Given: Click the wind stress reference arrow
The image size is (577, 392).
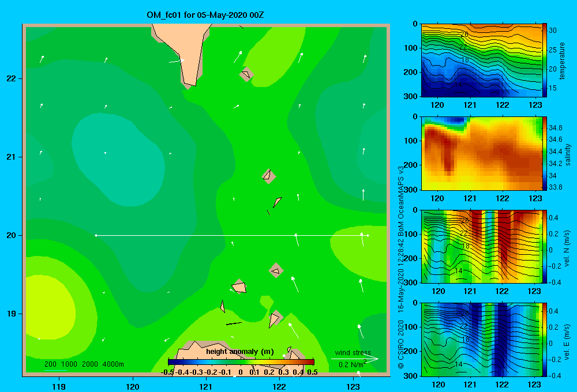Looking at the screenshot, I should [355, 359].
